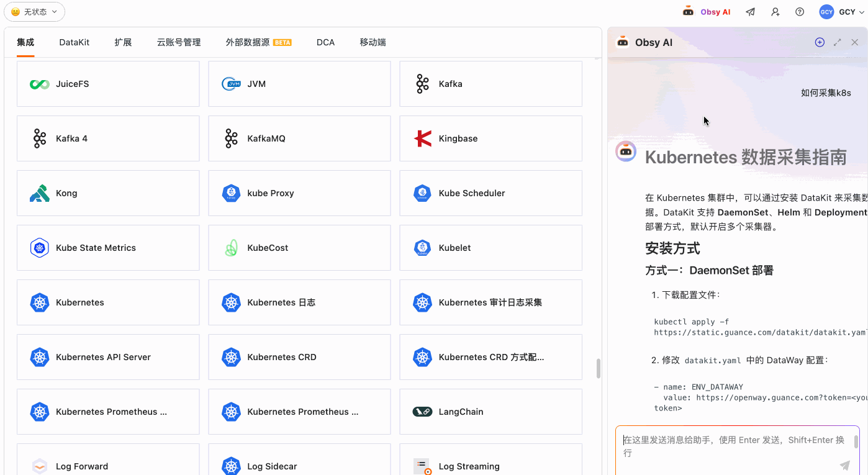Open first Kubernetes Prometheus card
Screen dimensions: 868x475
(108, 412)
